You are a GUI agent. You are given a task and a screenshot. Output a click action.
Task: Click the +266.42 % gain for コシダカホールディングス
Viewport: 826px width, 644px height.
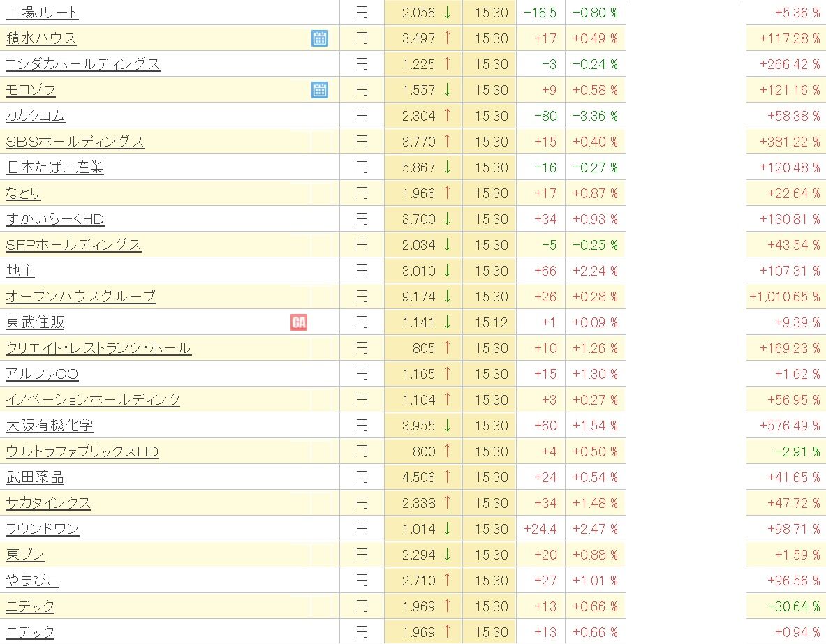[x=790, y=64]
